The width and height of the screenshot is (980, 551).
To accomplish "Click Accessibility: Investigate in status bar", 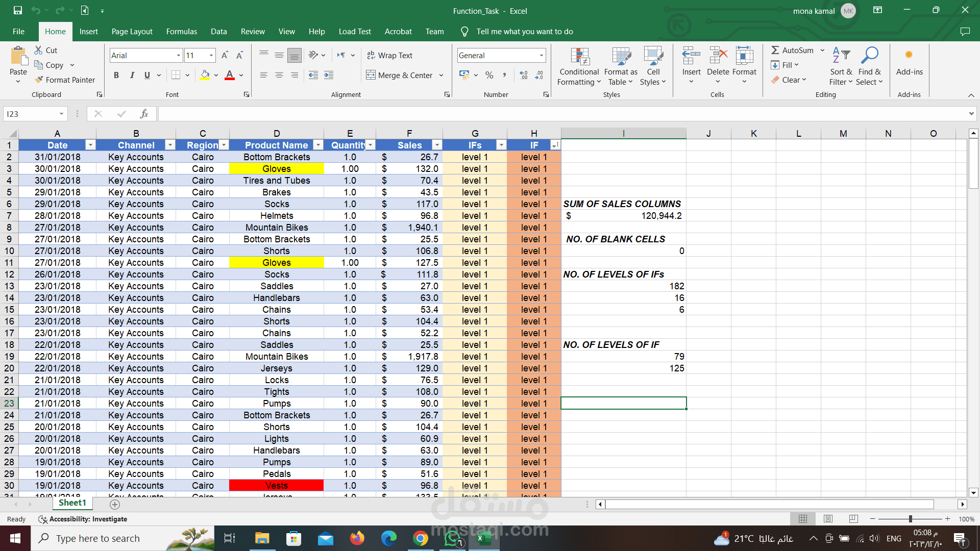I will point(83,519).
